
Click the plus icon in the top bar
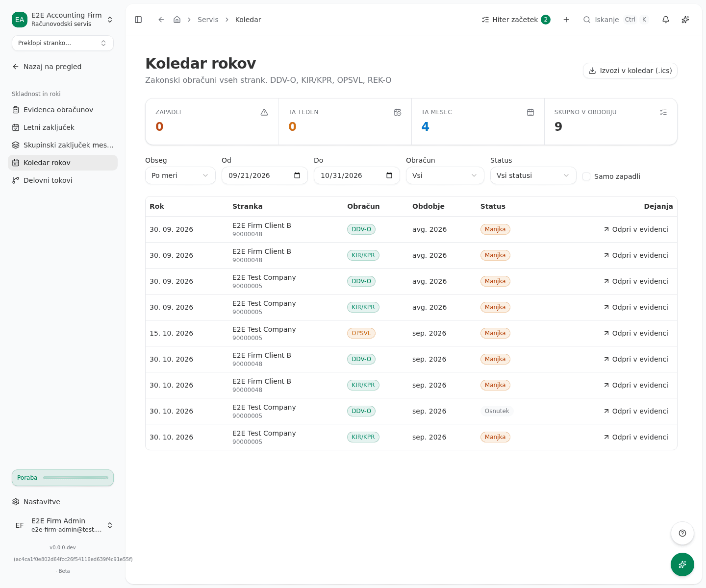coord(566,20)
